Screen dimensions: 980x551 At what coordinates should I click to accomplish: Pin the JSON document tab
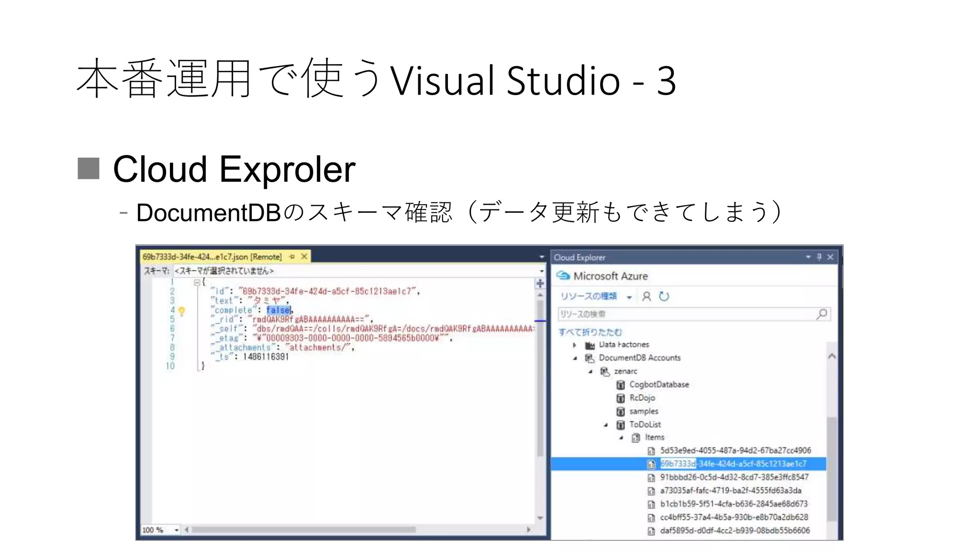click(x=292, y=257)
